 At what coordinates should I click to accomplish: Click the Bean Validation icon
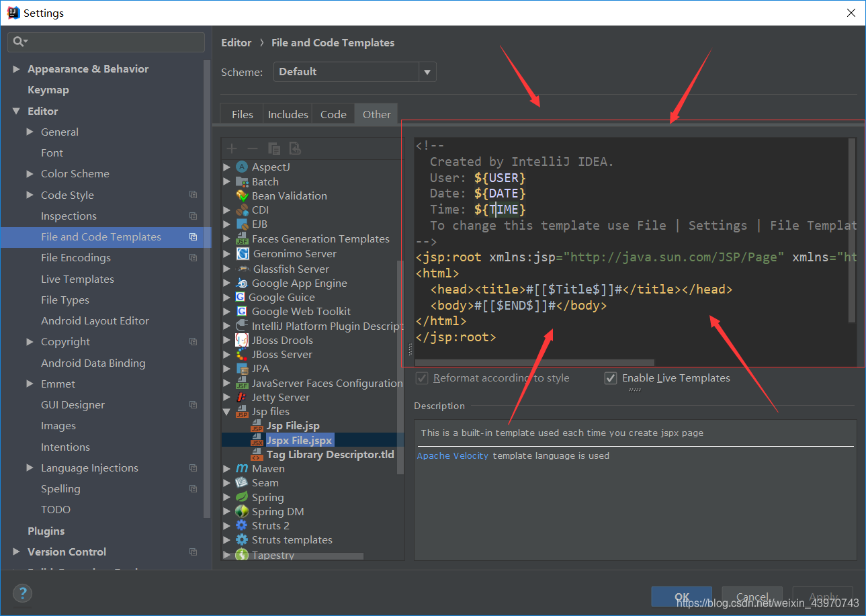pos(242,195)
